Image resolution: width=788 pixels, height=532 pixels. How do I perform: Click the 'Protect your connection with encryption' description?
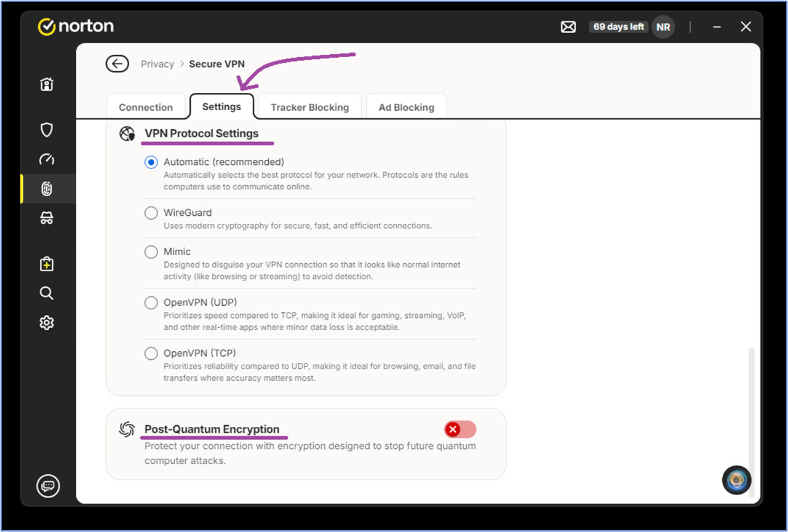(x=310, y=453)
